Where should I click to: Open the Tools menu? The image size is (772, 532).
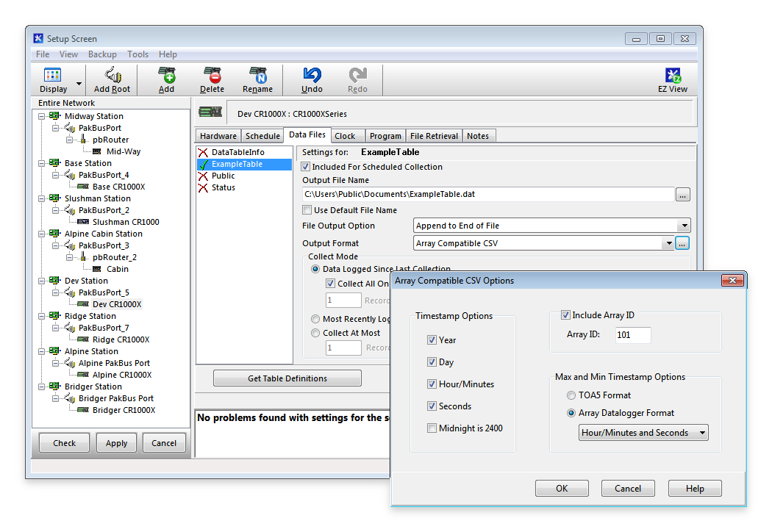[x=137, y=54]
